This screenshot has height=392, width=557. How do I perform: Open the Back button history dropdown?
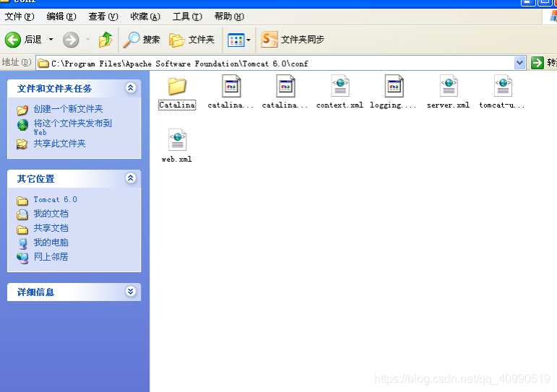[51, 40]
